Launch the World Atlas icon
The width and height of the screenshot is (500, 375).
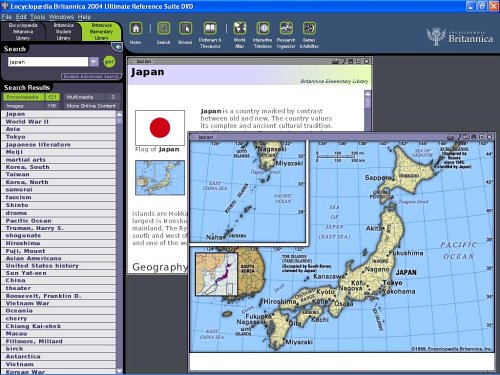pyautogui.click(x=240, y=29)
